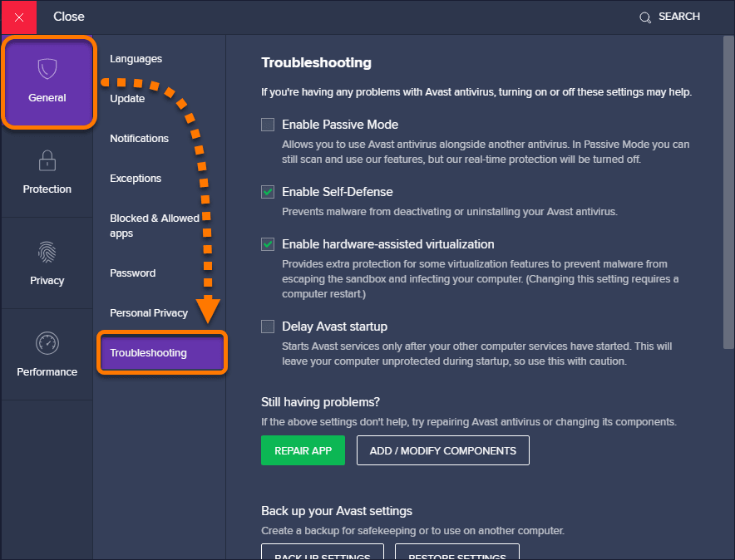Click the Search magnifier icon
Image resolution: width=735 pixels, height=560 pixels.
pyautogui.click(x=645, y=17)
